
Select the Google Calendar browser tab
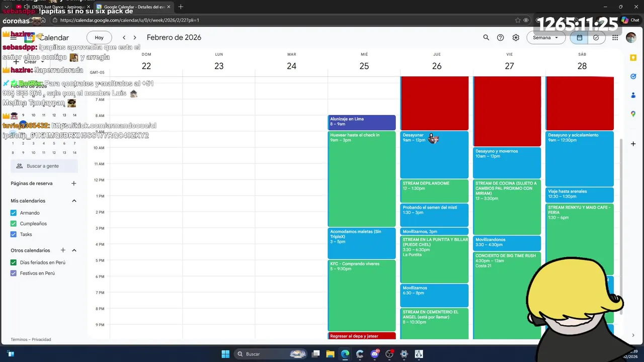pos(133,7)
